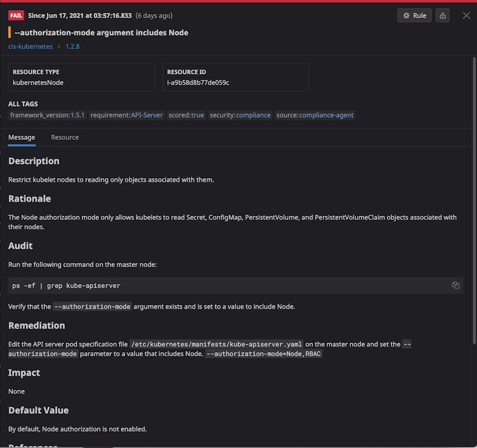Close the finding side panel
This screenshot has width=477, height=448.
click(466, 16)
